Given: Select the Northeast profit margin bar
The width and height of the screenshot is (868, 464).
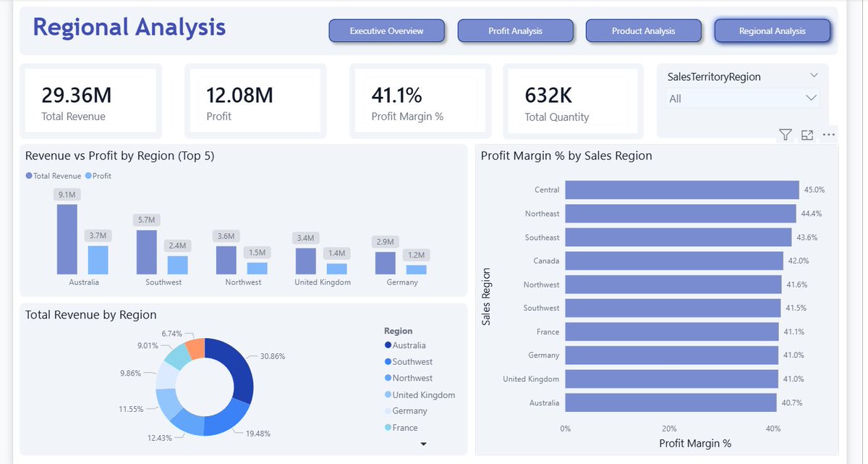Looking at the screenshot, I should (680, 214).
